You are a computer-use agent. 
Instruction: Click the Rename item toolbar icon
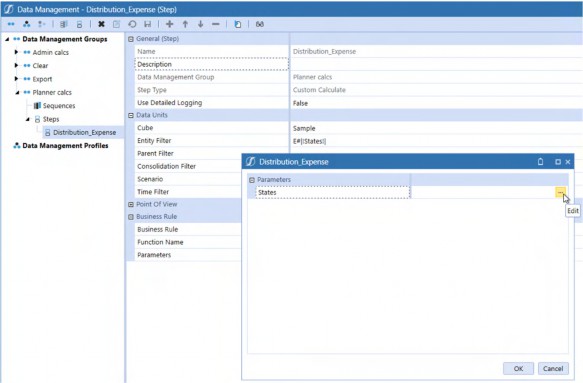[x=116, y=24]
